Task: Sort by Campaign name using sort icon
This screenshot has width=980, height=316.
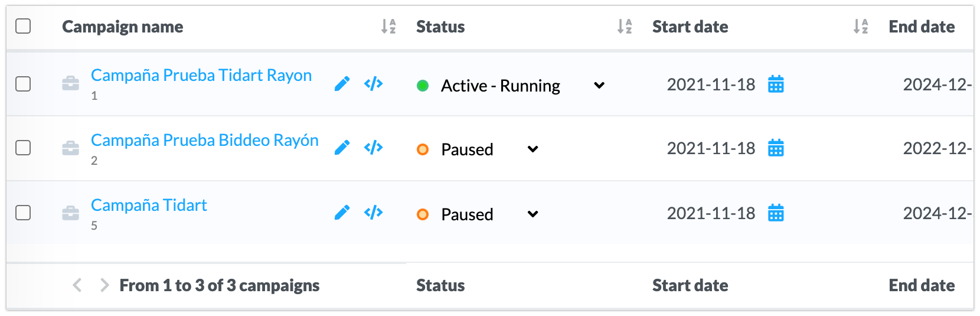Action: coord(388,27)
